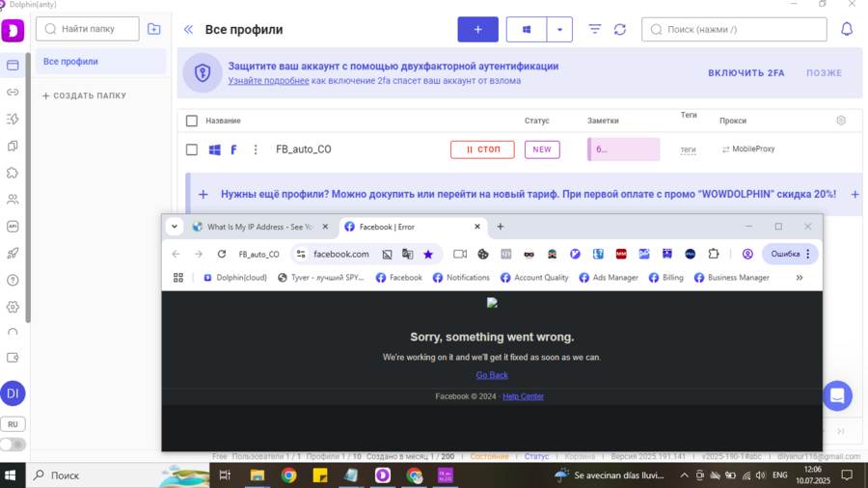Click the plus button to create profile

pyautogui.click(x=477, y=29)
